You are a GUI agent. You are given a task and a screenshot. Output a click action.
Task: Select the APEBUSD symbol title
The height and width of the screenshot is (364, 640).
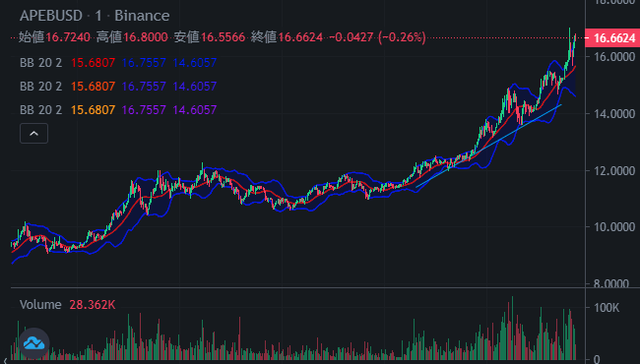click(51, 16)
